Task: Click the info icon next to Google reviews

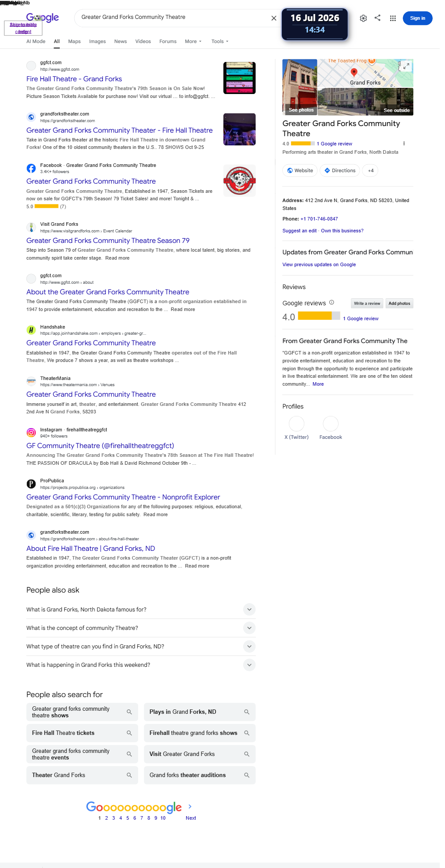Action: pyautogui.click(x=332, y=303)
